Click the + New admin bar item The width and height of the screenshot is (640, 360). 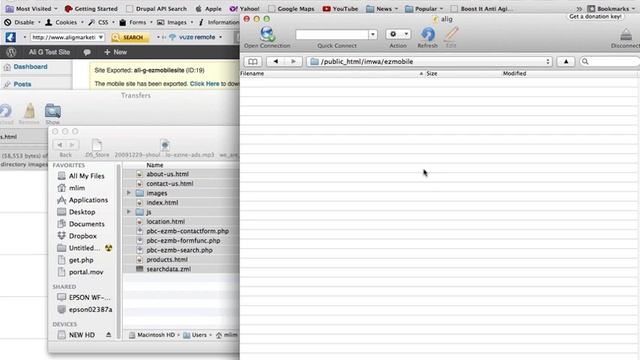point(116,52)
